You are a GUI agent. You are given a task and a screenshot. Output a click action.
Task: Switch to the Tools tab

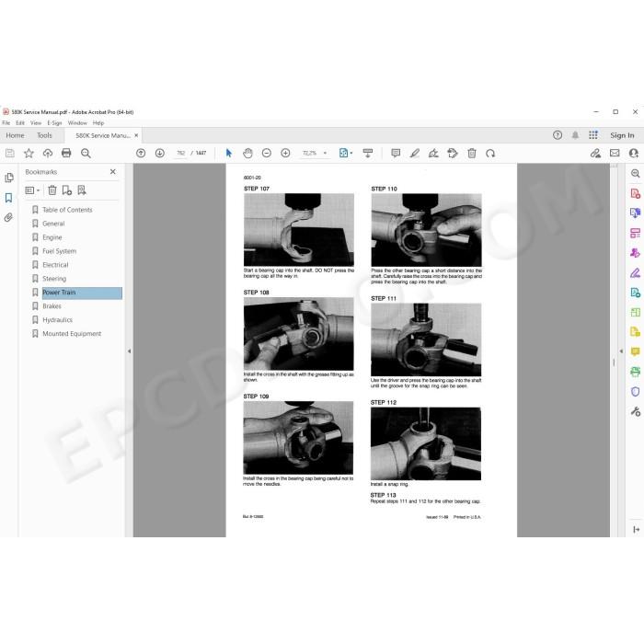point(44,135)
